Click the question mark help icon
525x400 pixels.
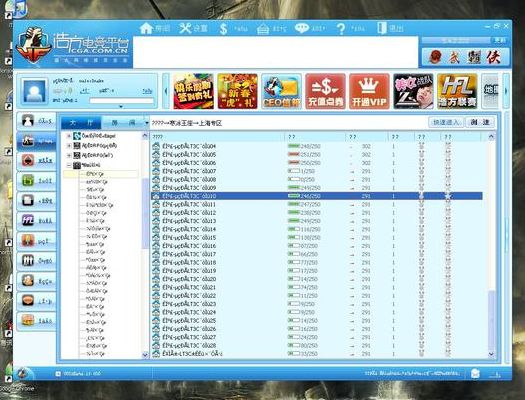(x=341, y=29)
